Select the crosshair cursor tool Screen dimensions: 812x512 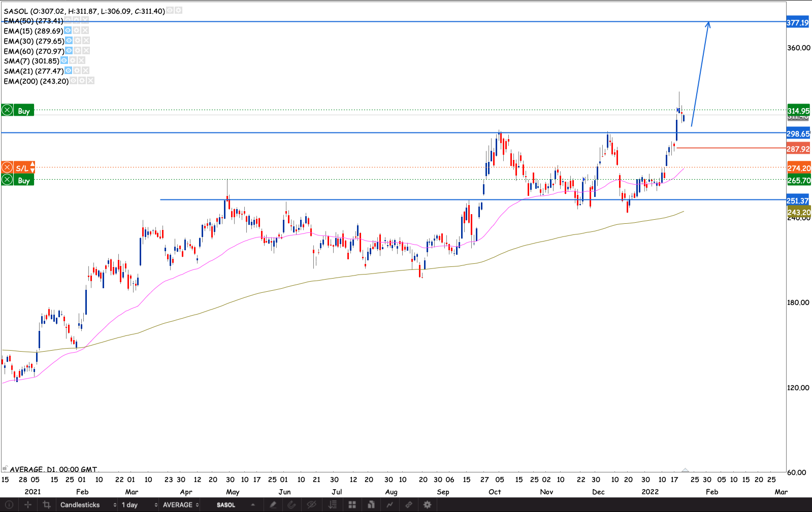coord(28,504)
